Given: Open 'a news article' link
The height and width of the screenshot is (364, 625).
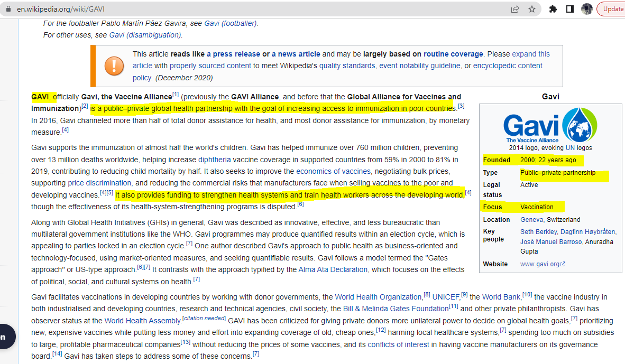Looking at the screenshot, I should [296, 54].
